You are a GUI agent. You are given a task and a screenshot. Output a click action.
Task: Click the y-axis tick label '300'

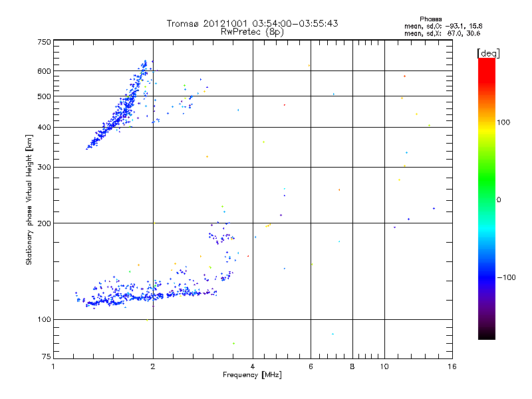click(x=44, y=168)
